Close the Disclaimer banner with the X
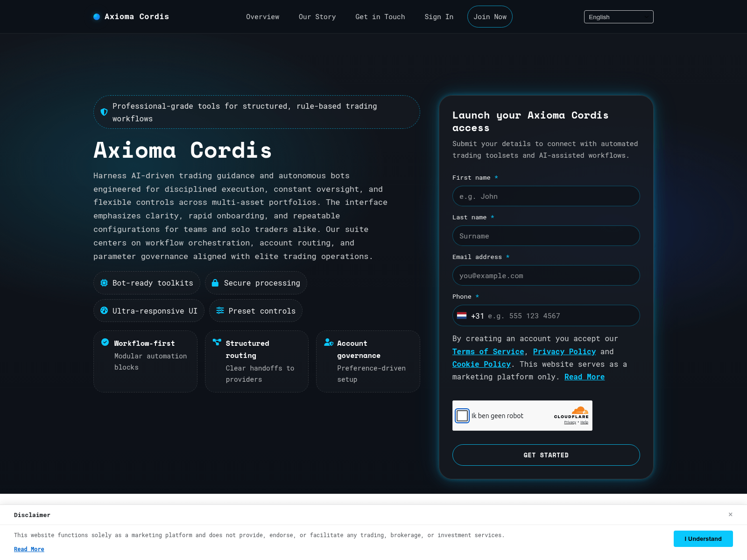This screenshot has width=747, height=560. [x=731, y=514]
